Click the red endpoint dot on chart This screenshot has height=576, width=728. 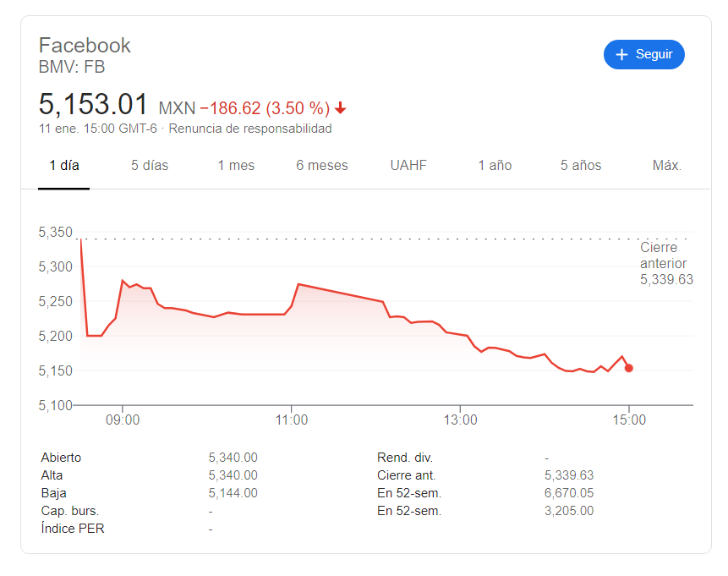[628, 369]
